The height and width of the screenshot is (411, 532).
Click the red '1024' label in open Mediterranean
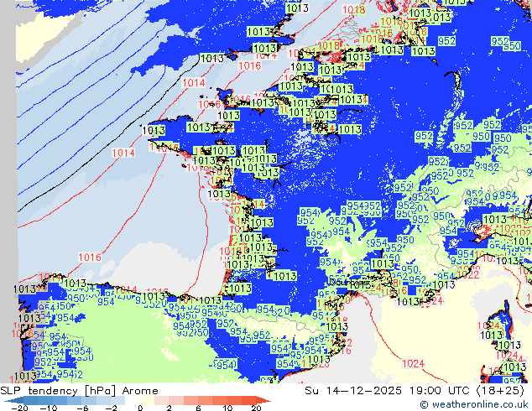[413, 364]
